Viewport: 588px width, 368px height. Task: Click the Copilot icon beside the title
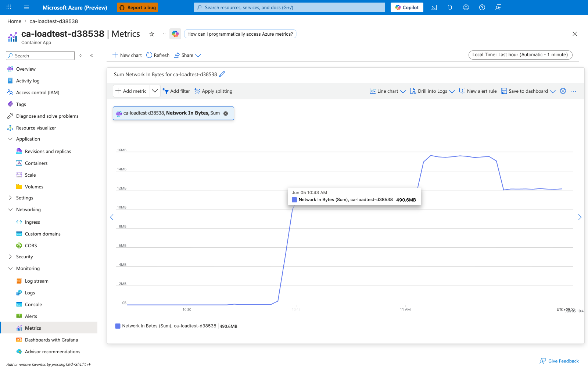175,34
